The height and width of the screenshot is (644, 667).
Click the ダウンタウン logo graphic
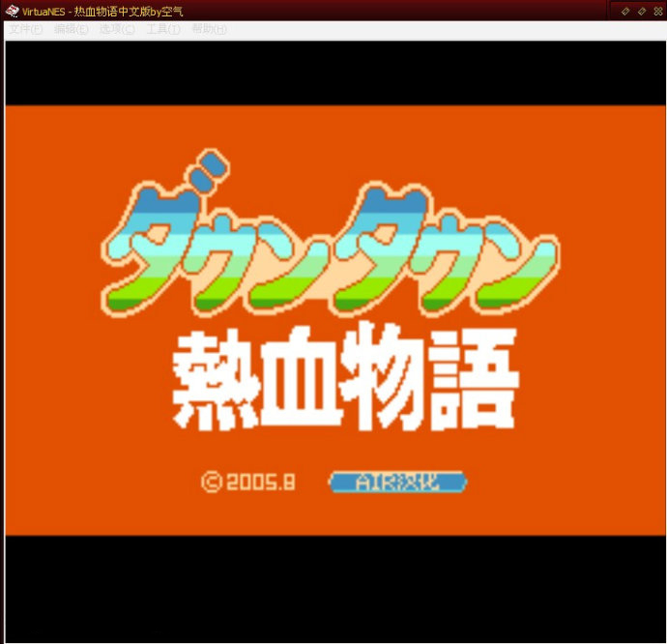330,233
